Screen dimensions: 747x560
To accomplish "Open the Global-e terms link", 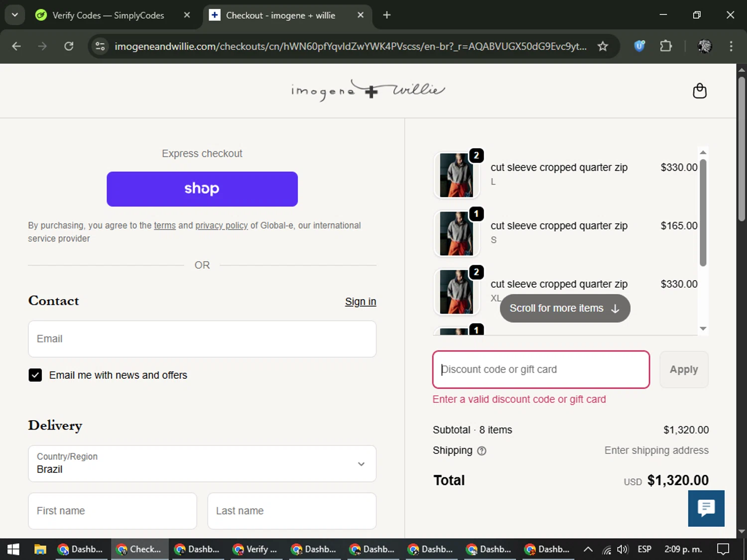I will coord(165,225).
